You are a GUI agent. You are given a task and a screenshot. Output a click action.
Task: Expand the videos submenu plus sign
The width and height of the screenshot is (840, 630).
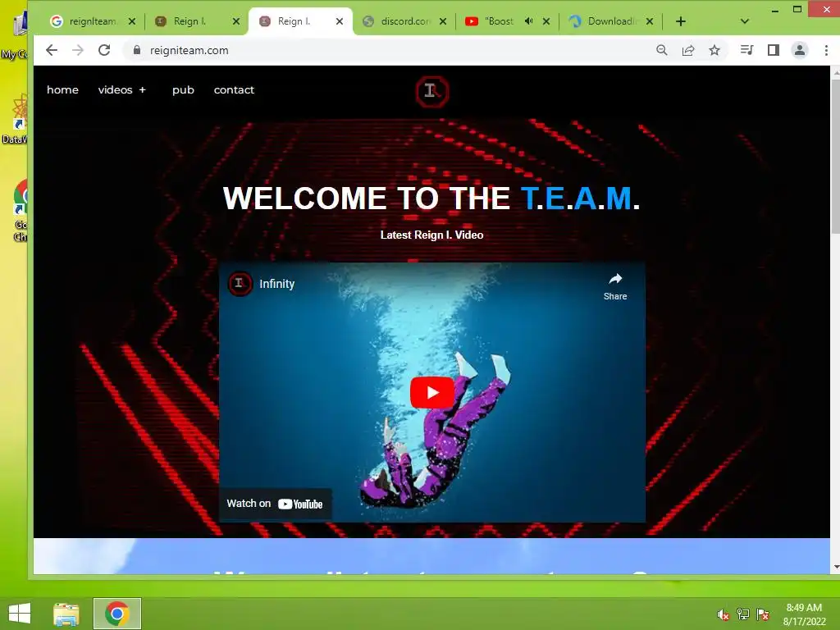(143, 90)
